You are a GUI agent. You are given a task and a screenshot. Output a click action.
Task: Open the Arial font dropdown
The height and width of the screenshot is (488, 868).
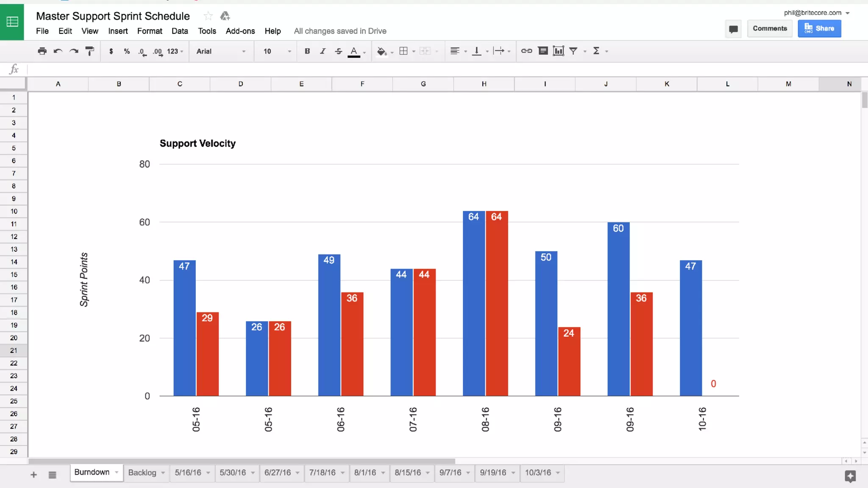click(x=220, y=51)
